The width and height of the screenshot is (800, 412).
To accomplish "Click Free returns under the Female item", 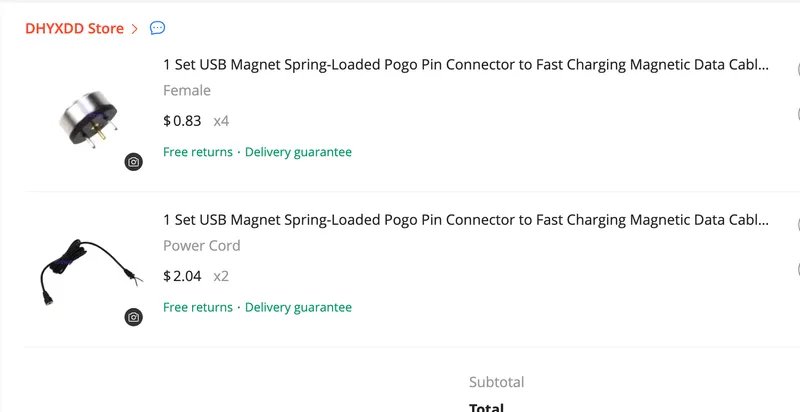I will point(197,152).
